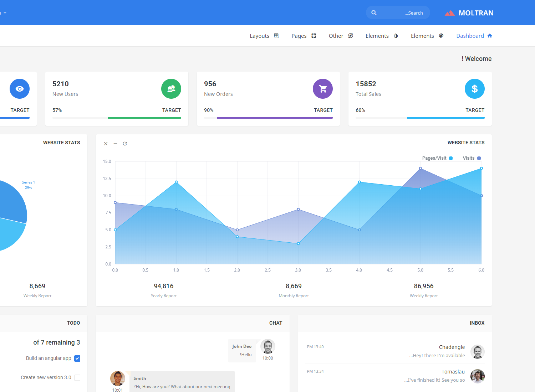Click the 13:40 PM inbox timestamp
Screen dimensions: 535x392
(x=315, y=347)
